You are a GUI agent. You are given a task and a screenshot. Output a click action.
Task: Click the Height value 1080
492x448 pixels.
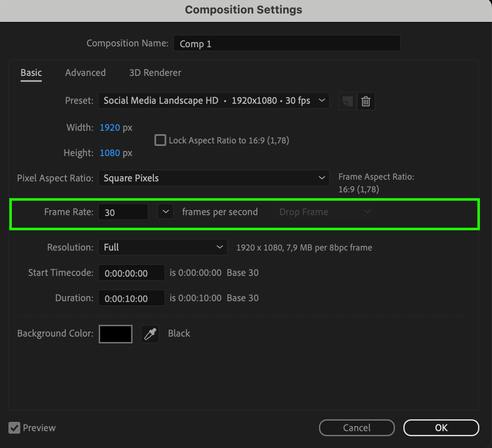point(110,153)
